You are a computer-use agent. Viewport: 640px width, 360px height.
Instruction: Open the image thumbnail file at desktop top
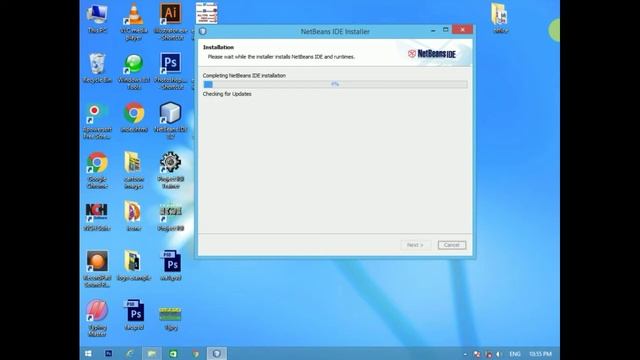click(207, 13)
